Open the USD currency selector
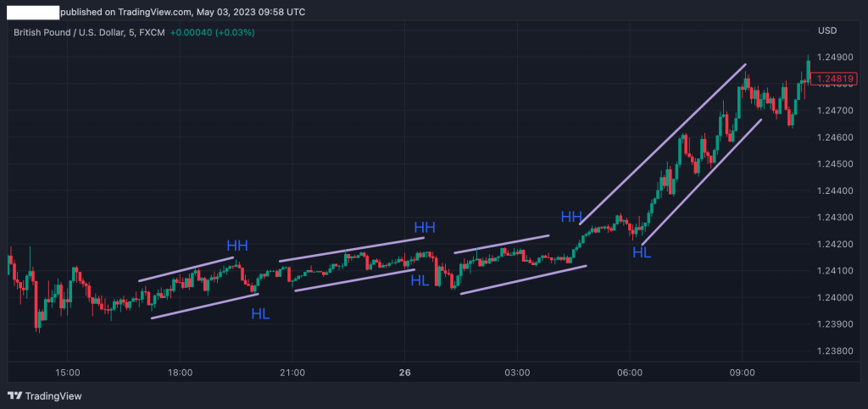 pos(826,31)
